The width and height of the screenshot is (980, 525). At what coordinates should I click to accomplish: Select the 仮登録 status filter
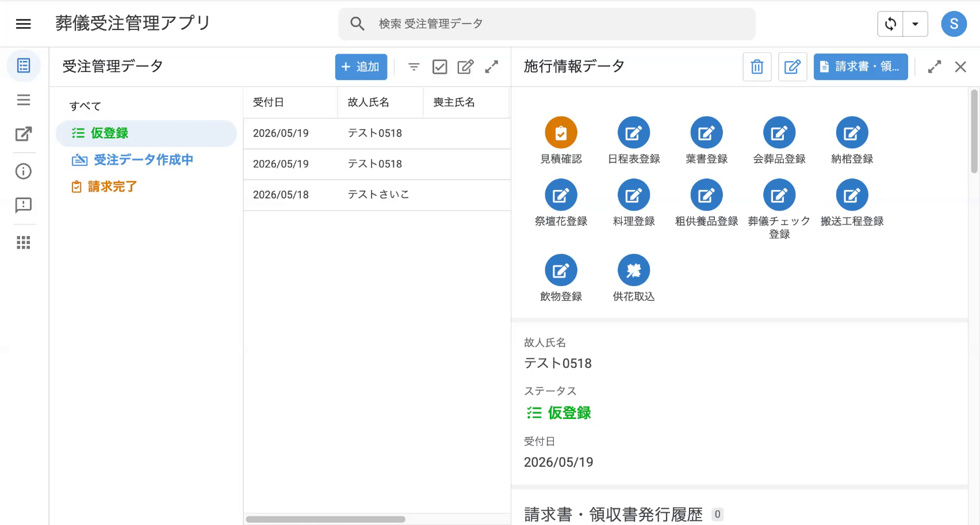point(146,133)
